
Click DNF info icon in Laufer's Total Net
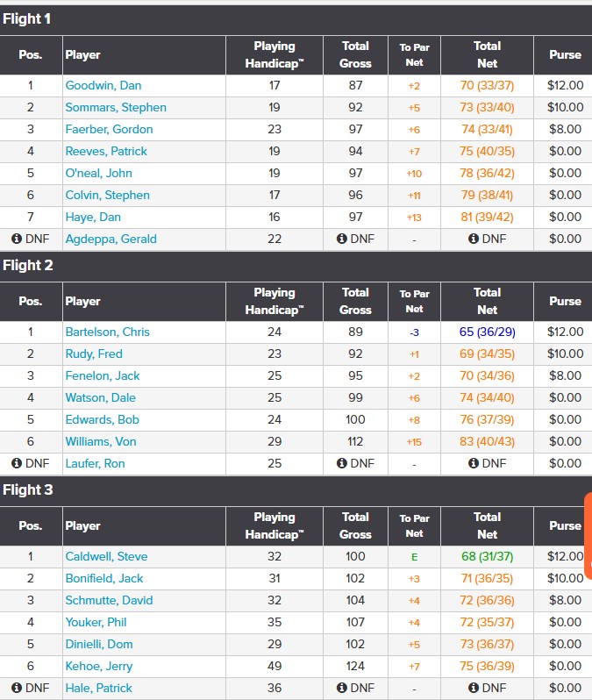pos(474,463)
